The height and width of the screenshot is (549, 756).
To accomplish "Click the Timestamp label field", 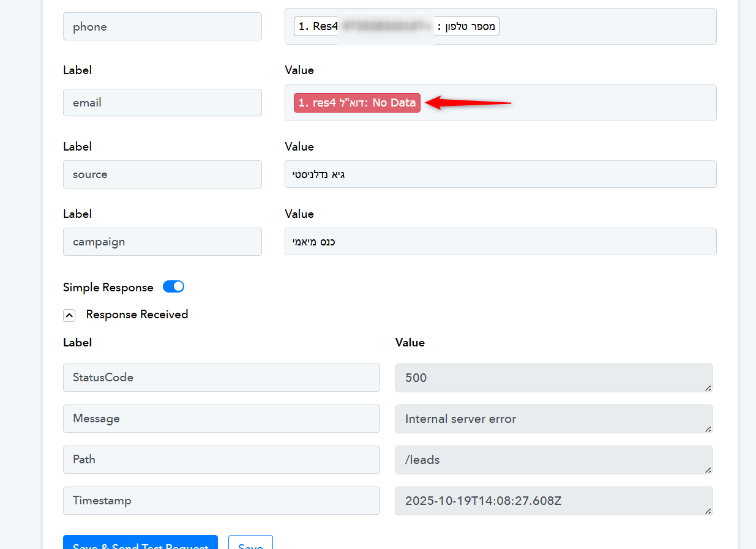I will (x=221, y=501).
